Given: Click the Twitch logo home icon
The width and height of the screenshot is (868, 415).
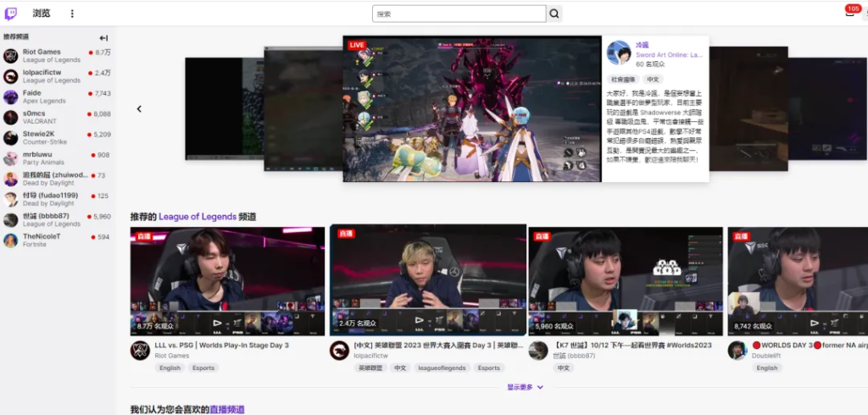Looking at the screenshot, I should [10, 14].
